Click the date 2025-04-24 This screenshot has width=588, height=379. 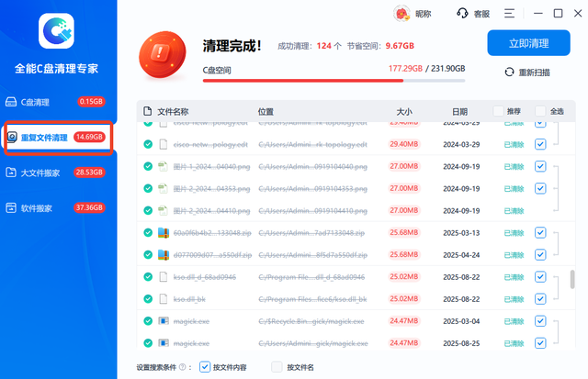click(x=461, y=255)
